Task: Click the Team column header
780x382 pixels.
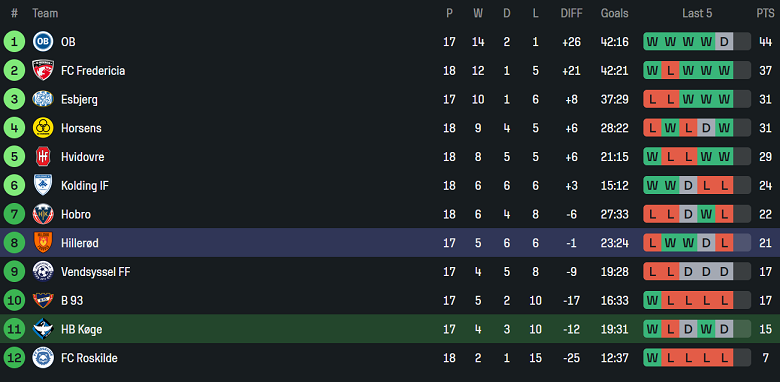Action: [45, 13]
